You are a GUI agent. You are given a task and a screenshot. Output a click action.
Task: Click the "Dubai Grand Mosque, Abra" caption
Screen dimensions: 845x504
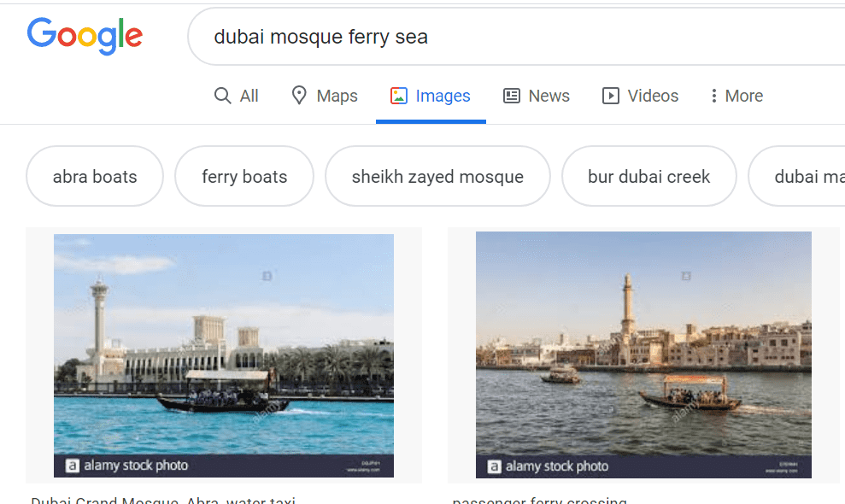tap(162, 500)
